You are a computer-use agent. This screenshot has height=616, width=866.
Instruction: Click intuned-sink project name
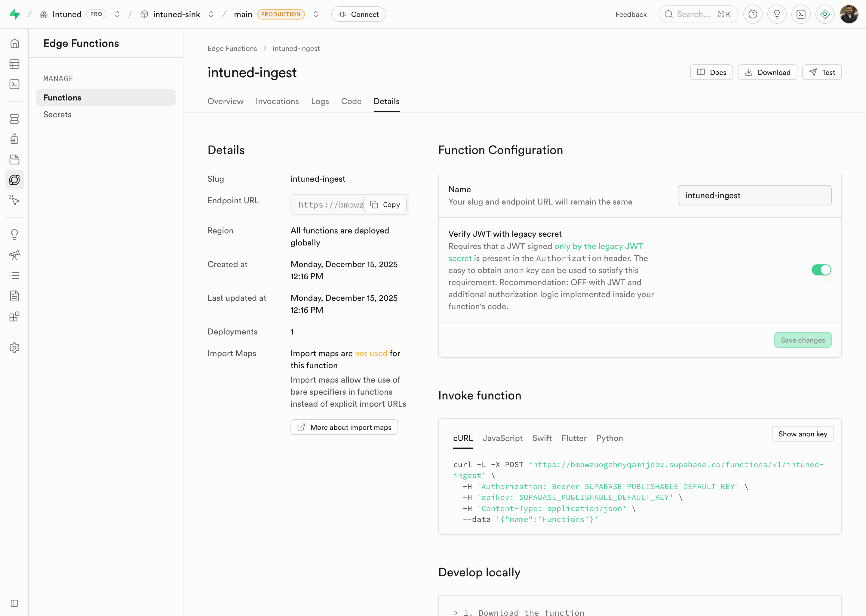176,14
